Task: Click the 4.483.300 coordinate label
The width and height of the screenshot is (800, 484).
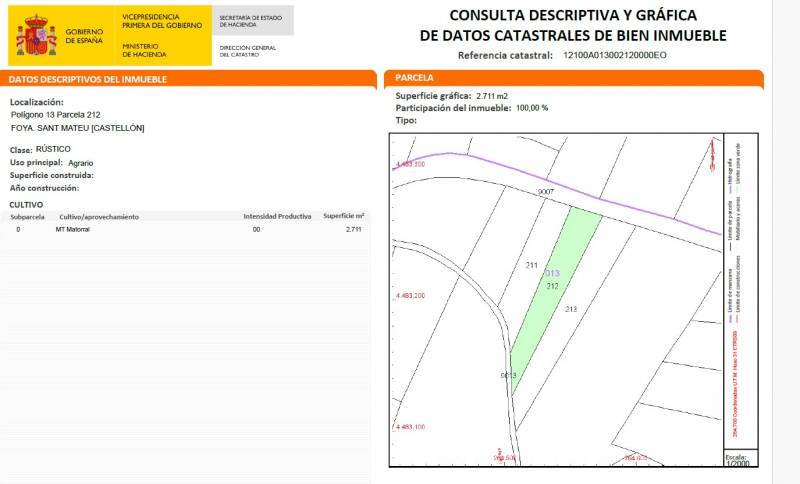Action: coord(410,163)
